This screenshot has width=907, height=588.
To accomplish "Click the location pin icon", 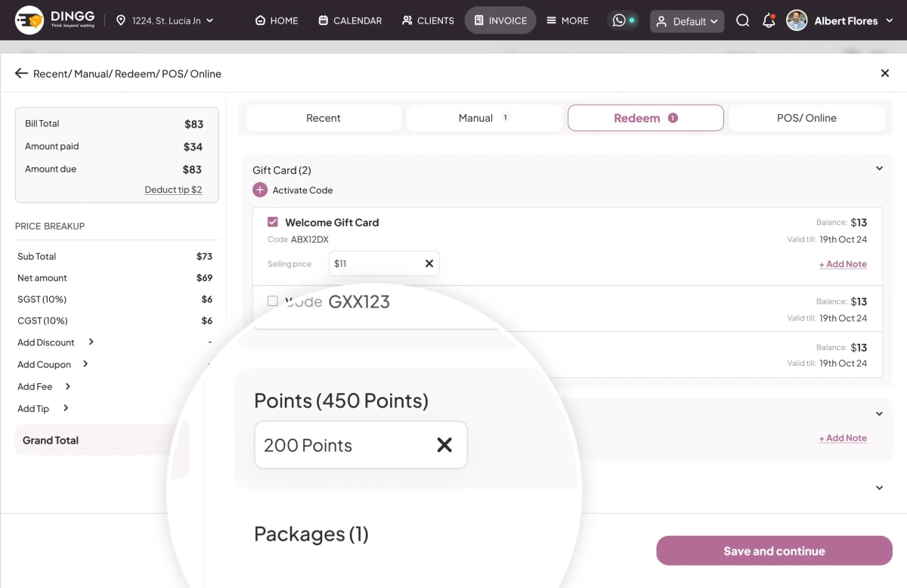I will click(x=121, y=20).
